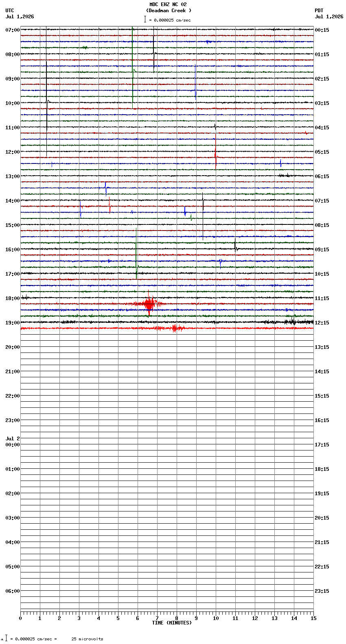Click the '17:00' UTC time label

[13, 274]
